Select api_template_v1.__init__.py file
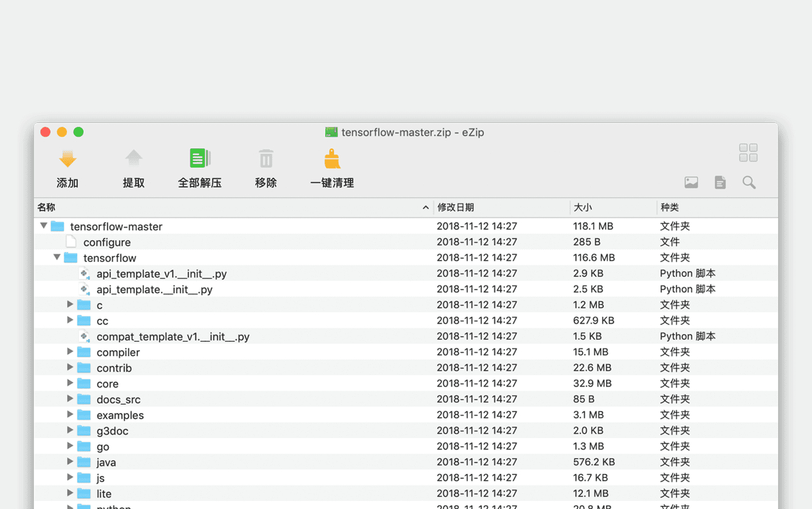This screenshot has width=812, height=509. point(161,274)
